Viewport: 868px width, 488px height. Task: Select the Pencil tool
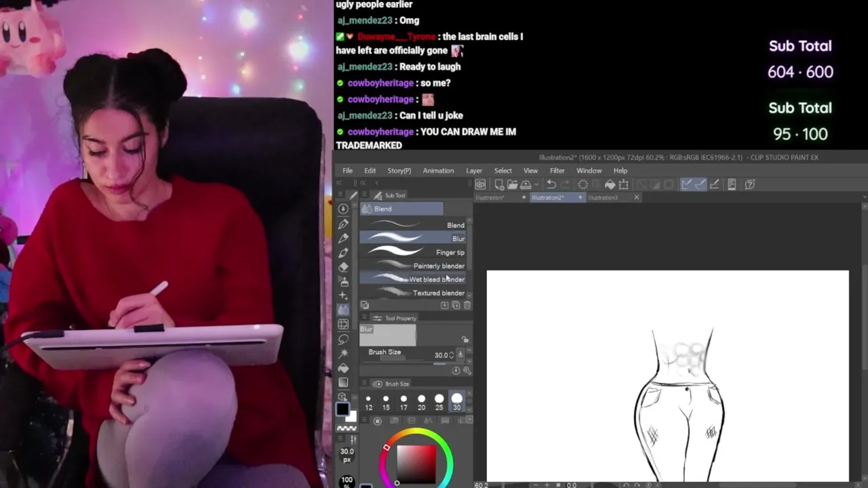point(343,238)
